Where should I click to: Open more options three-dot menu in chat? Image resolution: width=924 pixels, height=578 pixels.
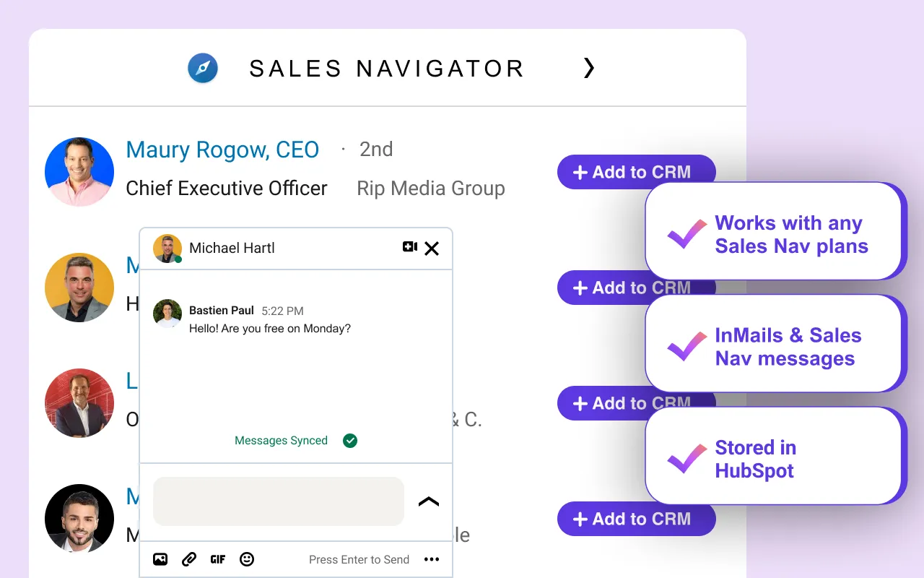tap(432, 559)
